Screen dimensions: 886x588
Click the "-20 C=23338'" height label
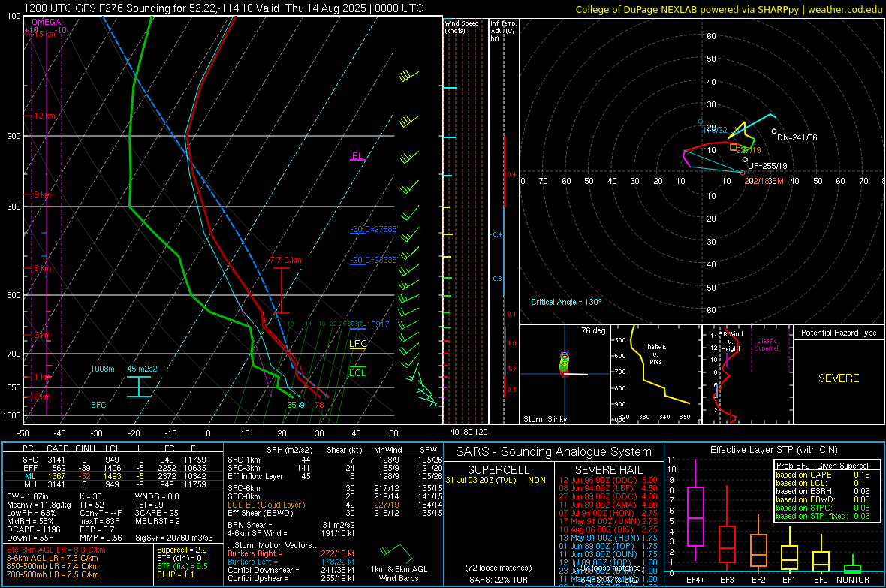(x=374, y=260)
